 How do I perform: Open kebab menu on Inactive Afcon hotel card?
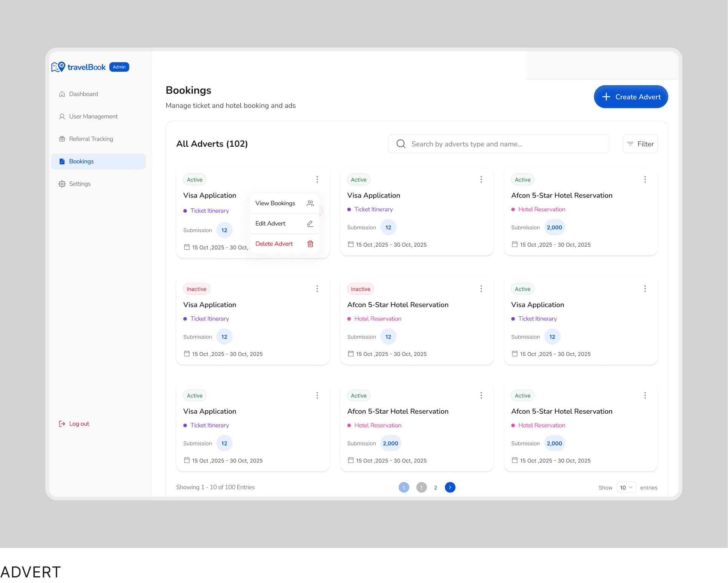click(481, 289)
